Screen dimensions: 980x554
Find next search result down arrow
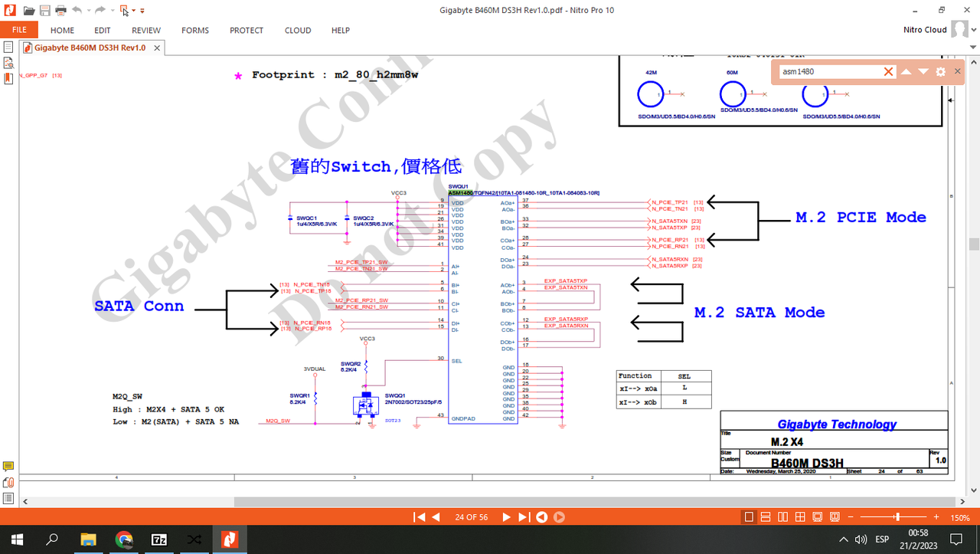pos(923,71)
